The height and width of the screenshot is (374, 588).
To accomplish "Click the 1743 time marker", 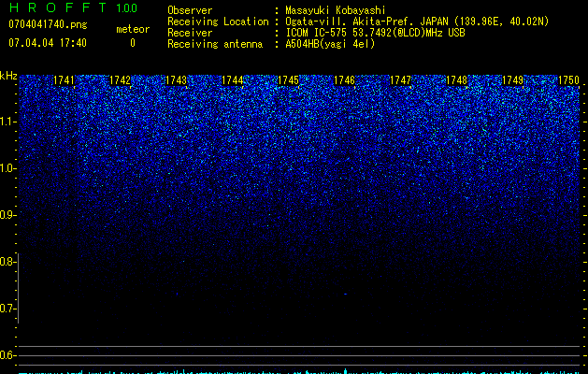I will coord(177,80).
